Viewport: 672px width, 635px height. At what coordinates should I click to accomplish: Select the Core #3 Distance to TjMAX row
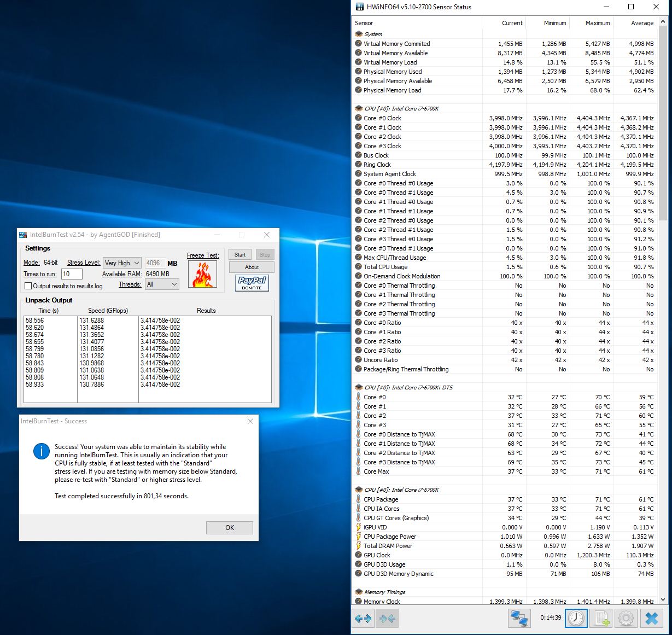[x=504, y=462]
